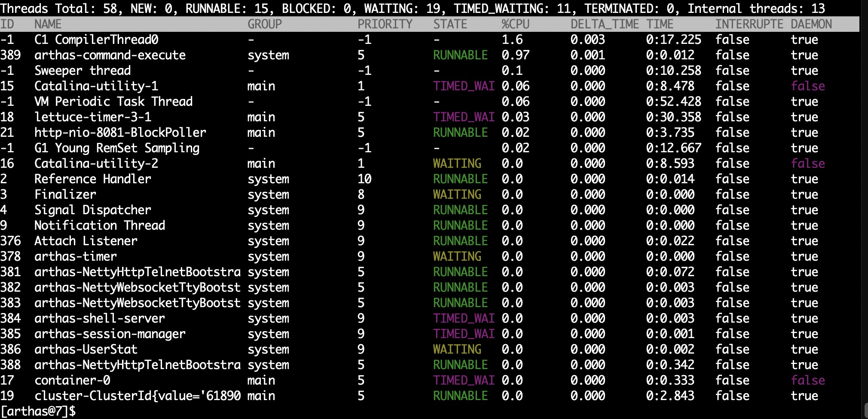The image size is (868, 419).
Task: Select 'http-nio-8081-BlockPoller' thread name
Action: tap(120, 132)
